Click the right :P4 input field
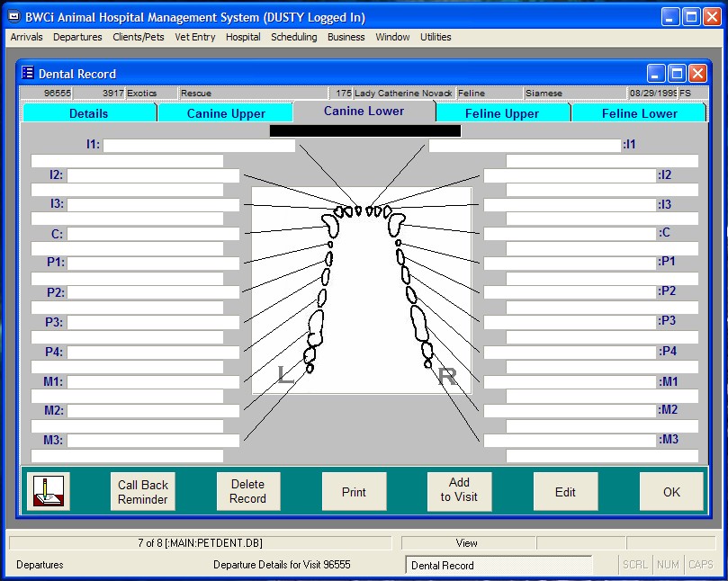The image size is (728, 581). coord(570,353)
